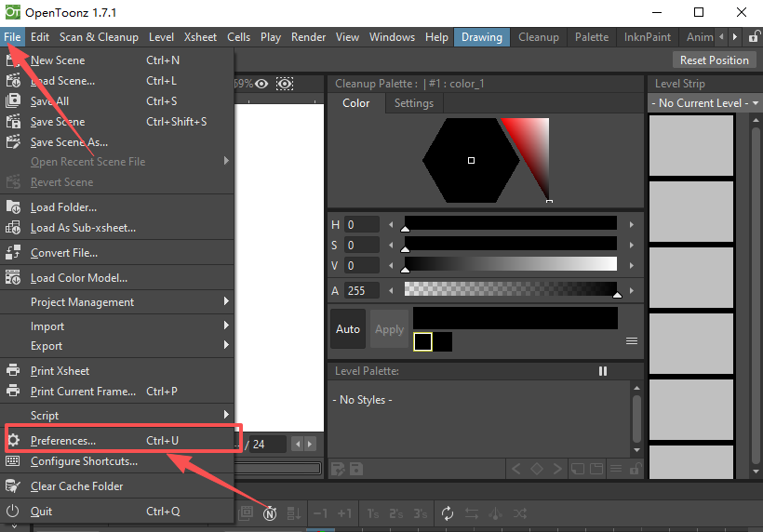Viewport: 763px width, 532px height.
Task: Click the A value field showing 255
Action: pos(362,291)
